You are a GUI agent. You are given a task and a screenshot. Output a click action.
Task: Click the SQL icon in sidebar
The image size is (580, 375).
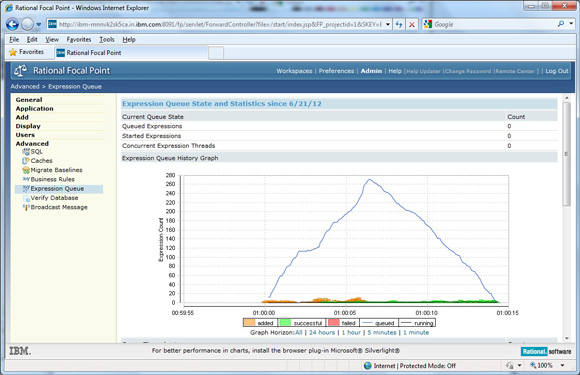tap(26, 152)
